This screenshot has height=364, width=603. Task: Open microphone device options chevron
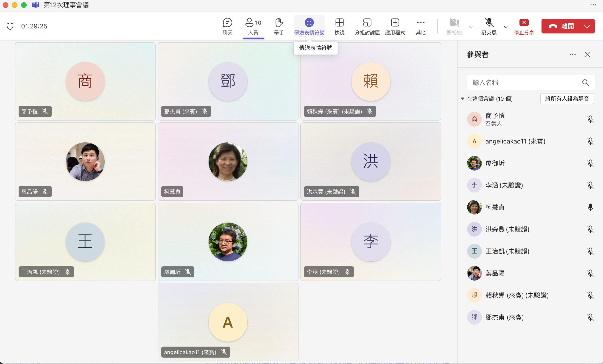pos(506,27)
